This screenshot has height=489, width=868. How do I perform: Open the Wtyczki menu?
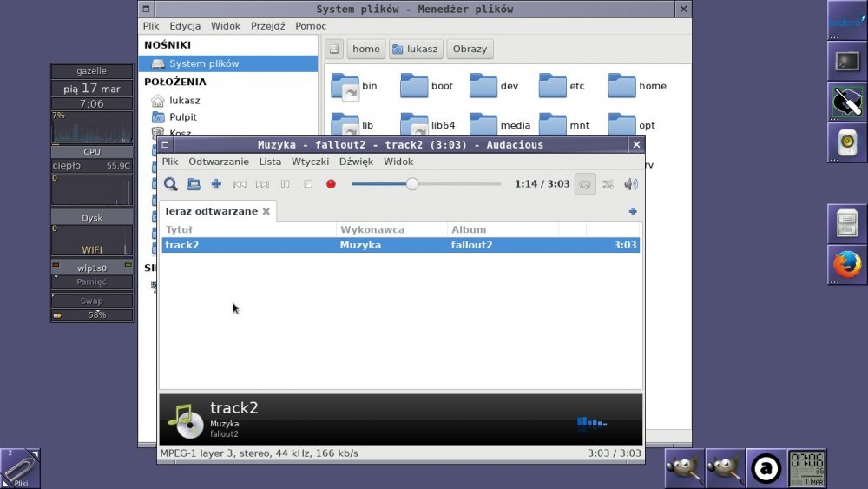click(x=310, y=162)
